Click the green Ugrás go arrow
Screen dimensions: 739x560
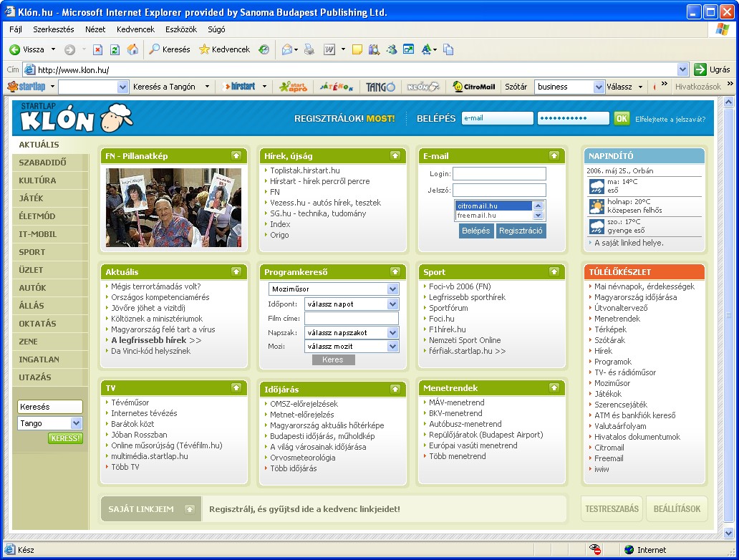[x=700, y=69]
